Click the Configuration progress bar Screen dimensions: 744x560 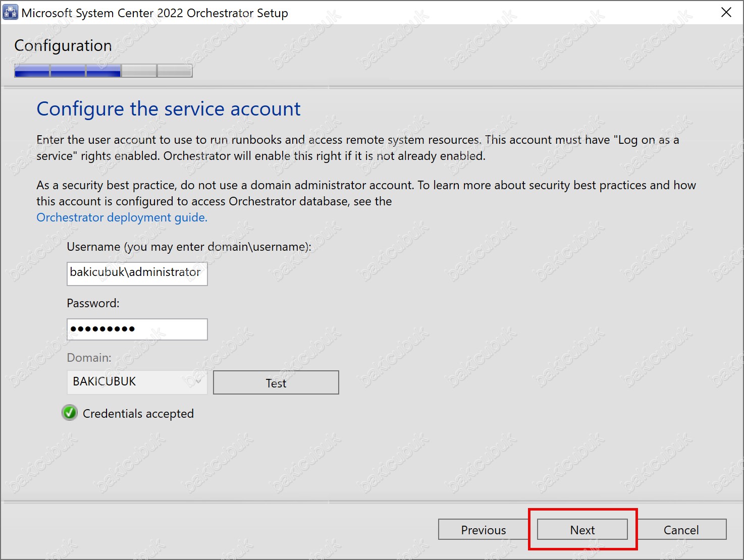[103, 71]
